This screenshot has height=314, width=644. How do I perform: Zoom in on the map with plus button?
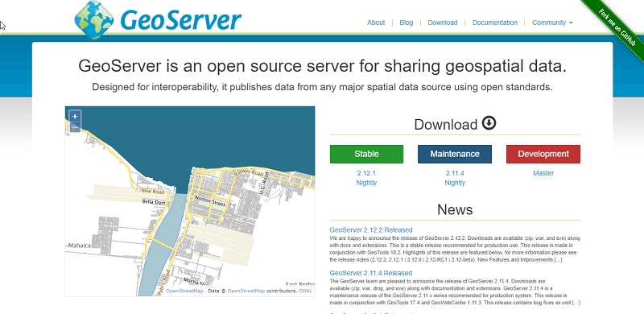[x=75, y=116]
